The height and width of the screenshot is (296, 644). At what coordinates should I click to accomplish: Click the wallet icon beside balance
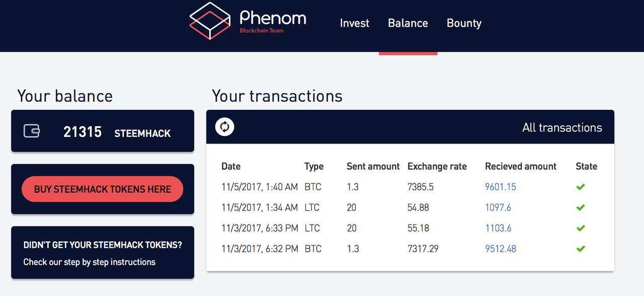32,131
